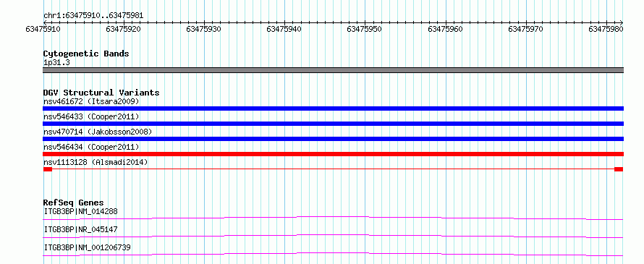Click the blue nsv461672 variant bar

(x=333, y=108)
